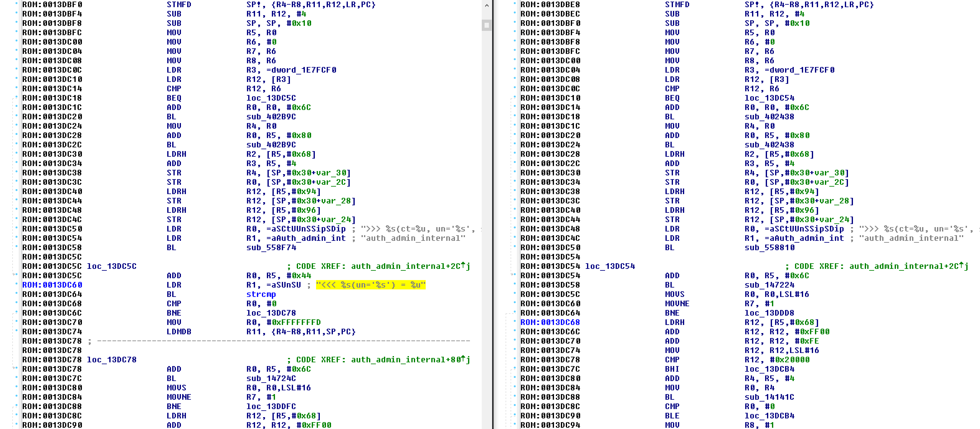Image resolution: width=980 pixels, height=429 pixels.
Task: Click loc_13DDFC branch target
Action: point(271,407)
